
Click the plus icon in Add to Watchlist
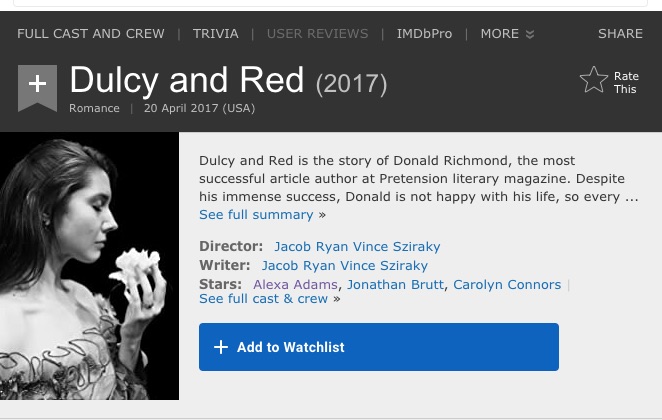pyautogui.click(x=221, y=347)
